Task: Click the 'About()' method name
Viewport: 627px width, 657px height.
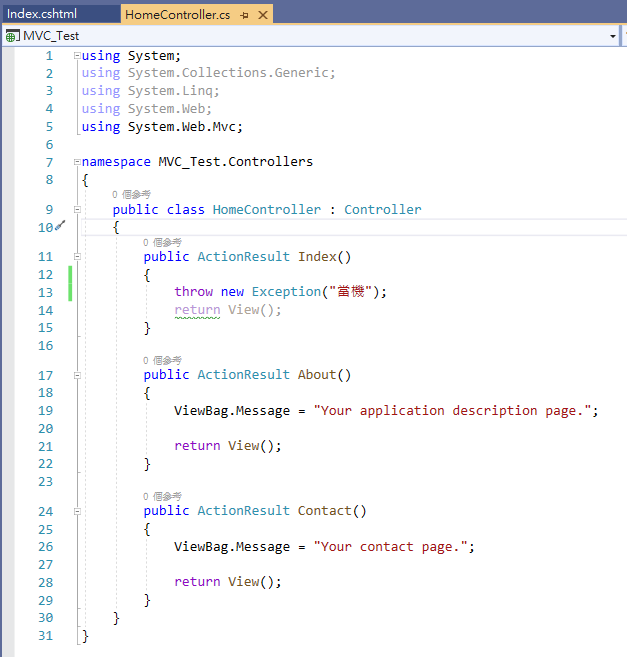Action: point(324,375)
